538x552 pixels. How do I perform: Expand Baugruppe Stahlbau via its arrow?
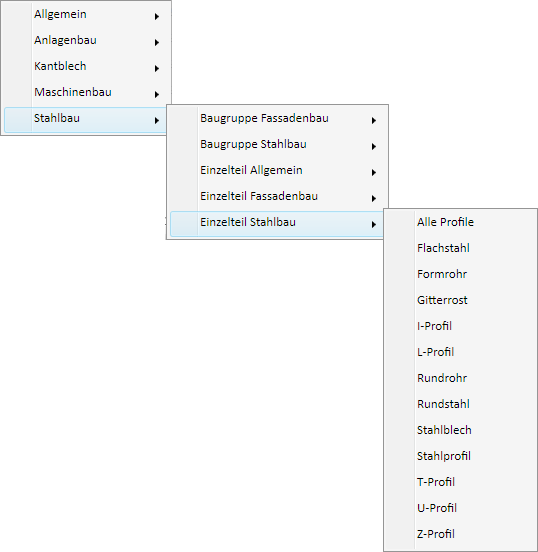point(374,146)
